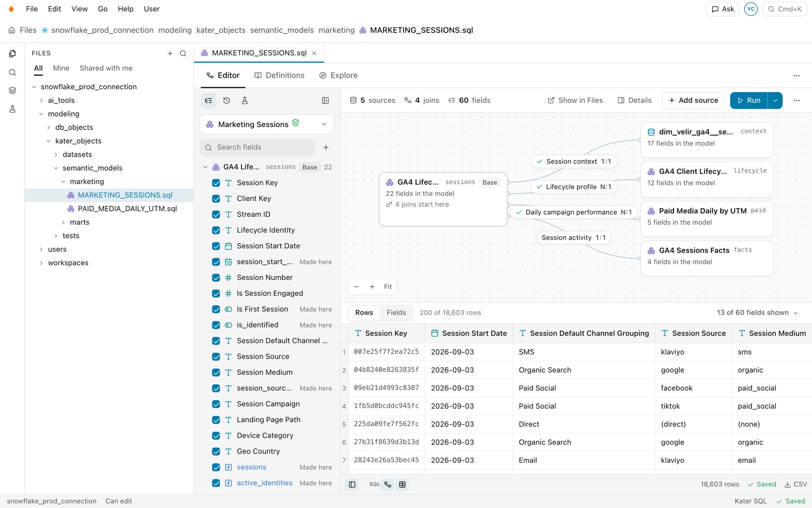This screenshot has height=508, width=812.
Task: Zoom in the diagram with plus
Action: tap(372, 287)
